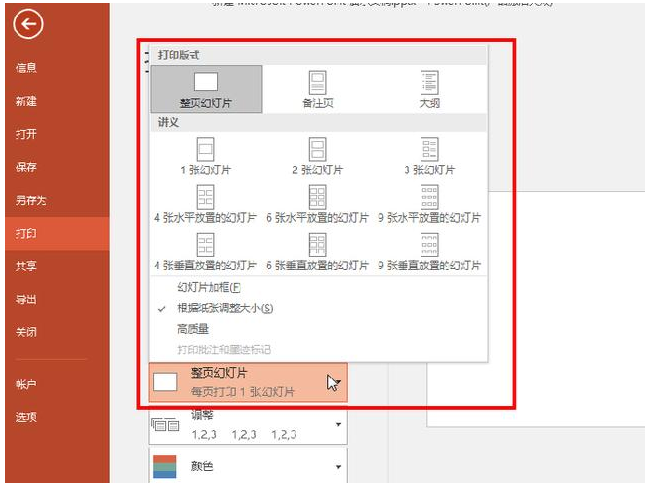The height and width of the screenshot is (485, 651).
Task: Uncheck 根据纸张调整大小 option
Action: [x=225, y=308]
